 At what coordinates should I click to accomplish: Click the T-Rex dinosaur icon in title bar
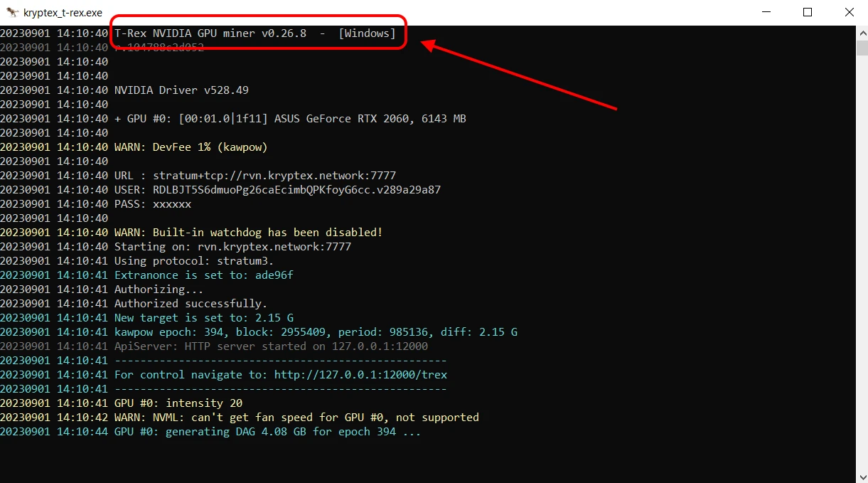pyautogui.click(x=13, y=12)
